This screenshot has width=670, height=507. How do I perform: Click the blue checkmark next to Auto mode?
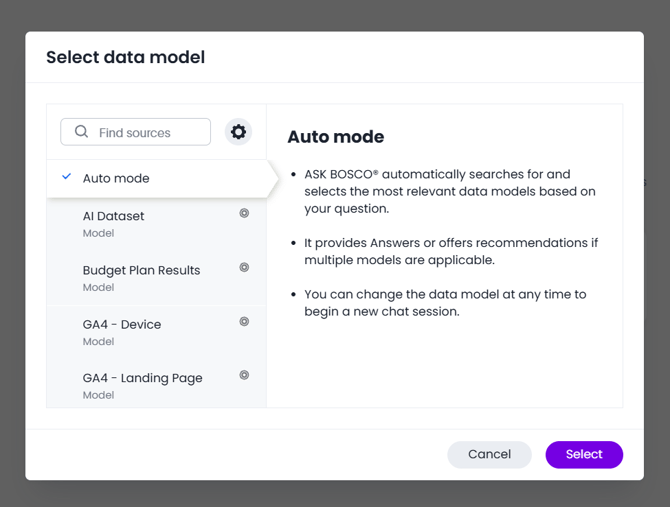[67, 177]
